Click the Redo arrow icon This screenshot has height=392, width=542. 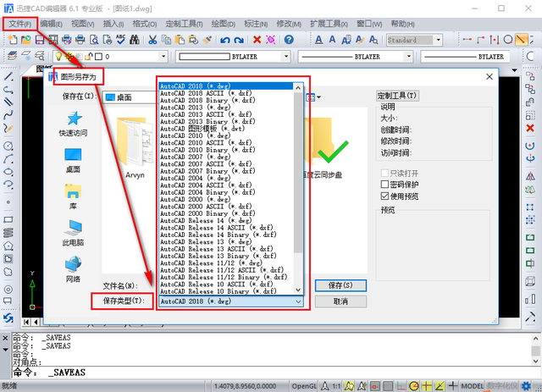click(x=239, y=40)
